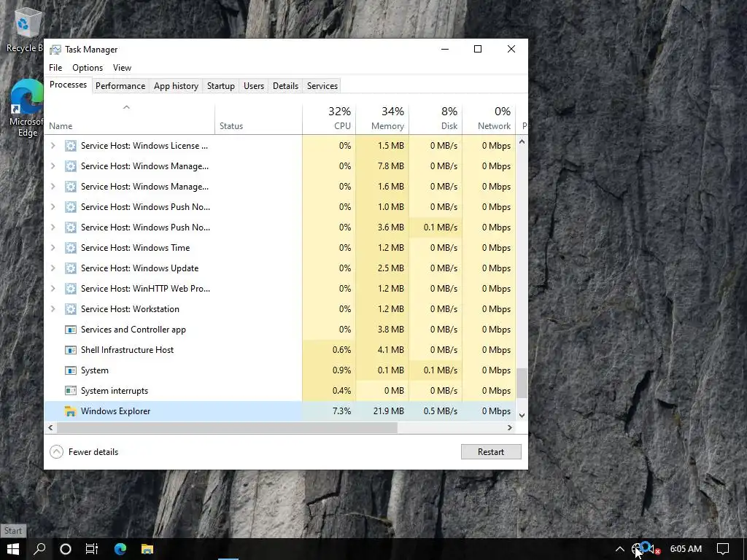Screen dimensions: 747x560
Task: Click the Services and Controller app icon
Action: [71, 330]
